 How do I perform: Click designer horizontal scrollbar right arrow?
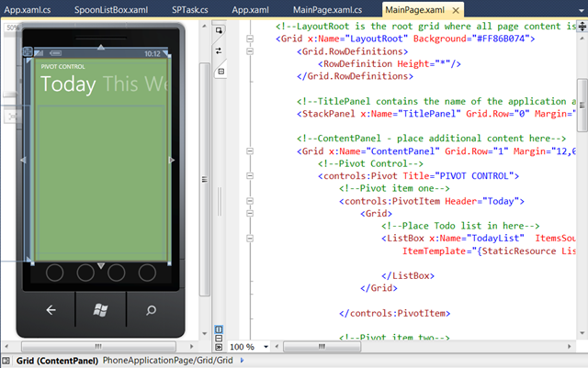(191, 347)
